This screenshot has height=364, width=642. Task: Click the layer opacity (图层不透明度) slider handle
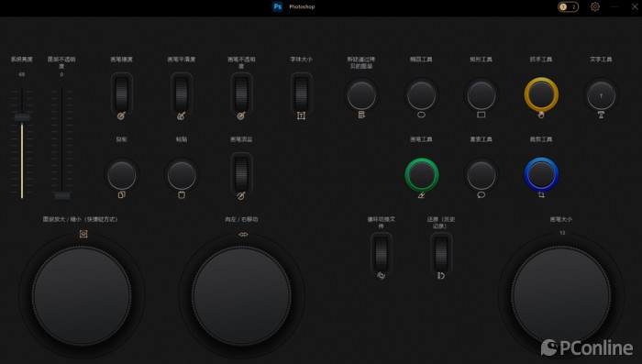point(61,195)
